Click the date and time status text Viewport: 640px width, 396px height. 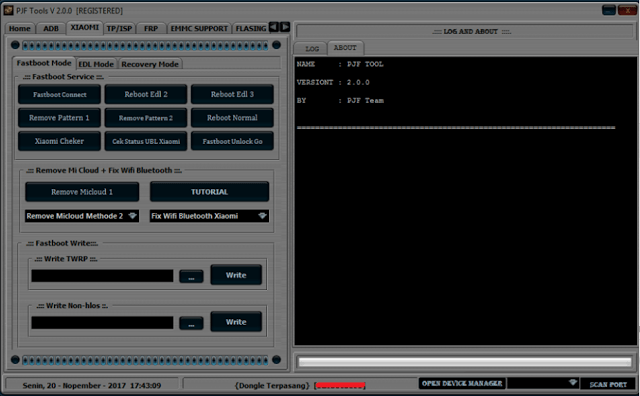click(x=92, y=385)
